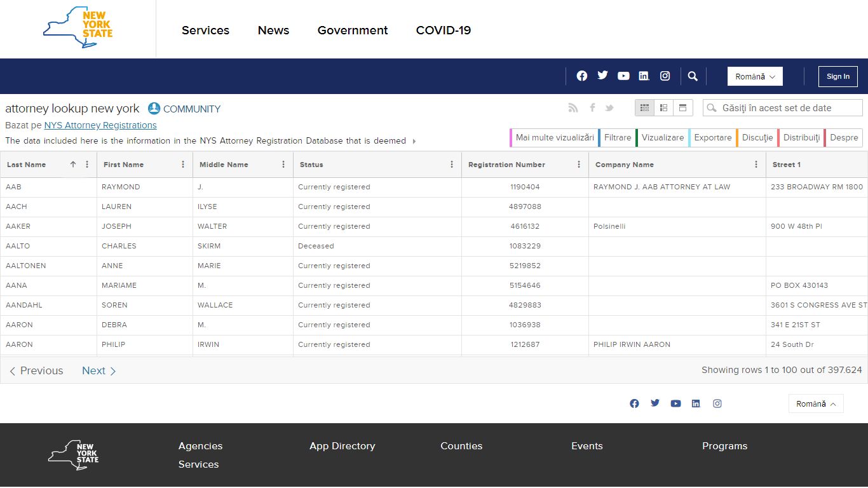
Task: Open the NYS Attorney Registrations link
Action: pyautogui.click(x=100, y=125)
